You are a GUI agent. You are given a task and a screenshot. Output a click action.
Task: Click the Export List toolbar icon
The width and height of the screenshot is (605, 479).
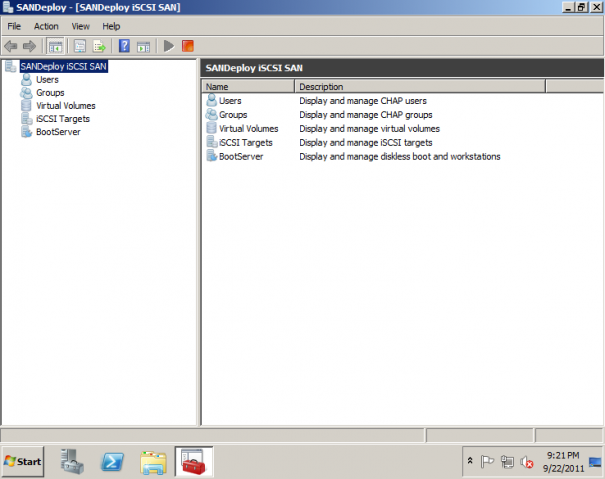click(x=99, y=46)
